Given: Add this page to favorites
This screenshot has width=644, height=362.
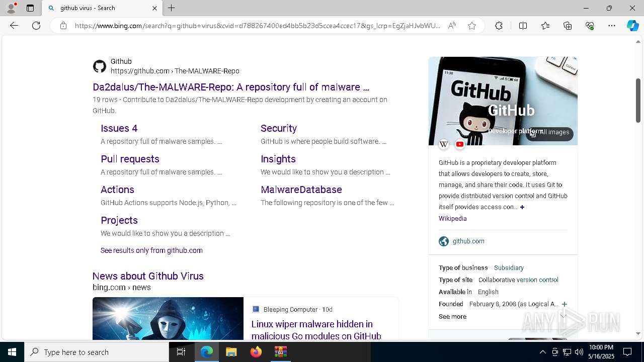Looking at the screenshot, I should coord(472,26).
